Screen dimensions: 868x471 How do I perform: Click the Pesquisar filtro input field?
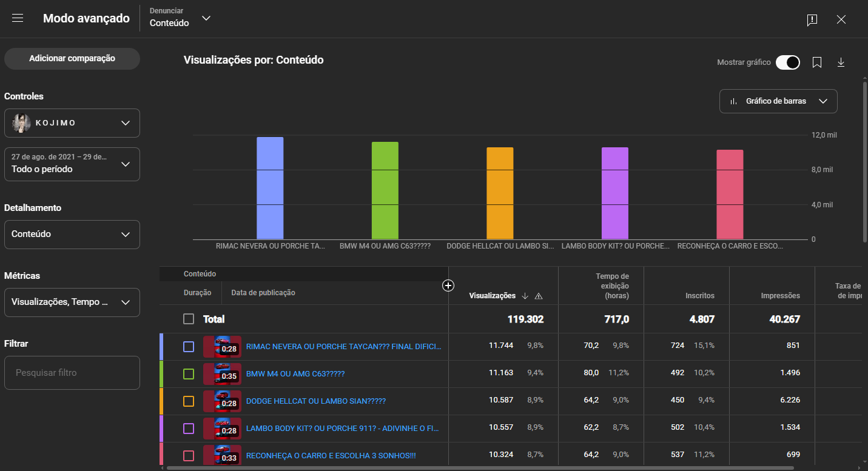tap(72, 373)
